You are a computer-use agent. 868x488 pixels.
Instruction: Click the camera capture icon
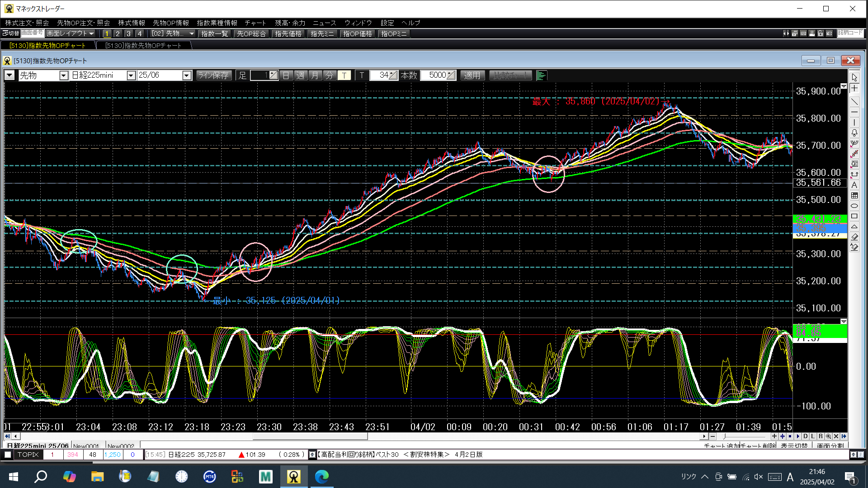click(829, 33)
